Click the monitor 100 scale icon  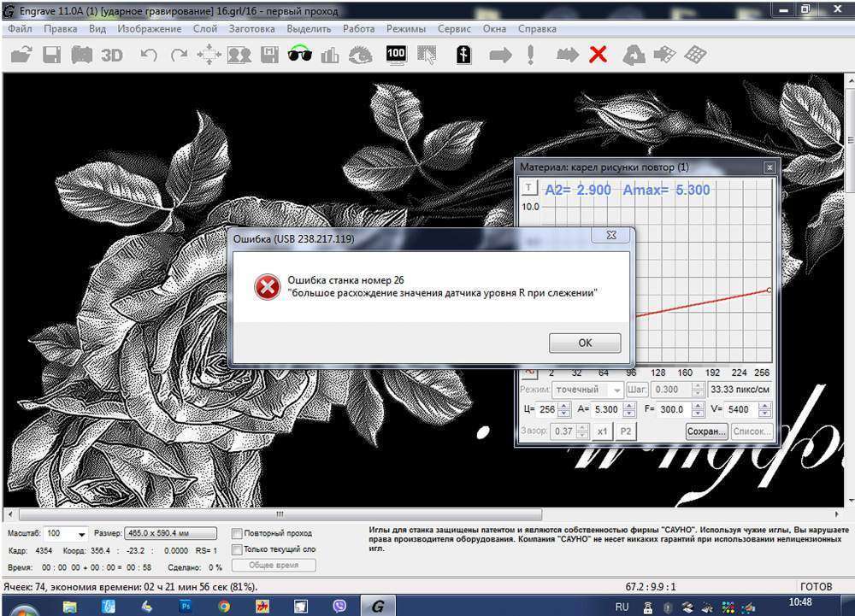[396, 55]
